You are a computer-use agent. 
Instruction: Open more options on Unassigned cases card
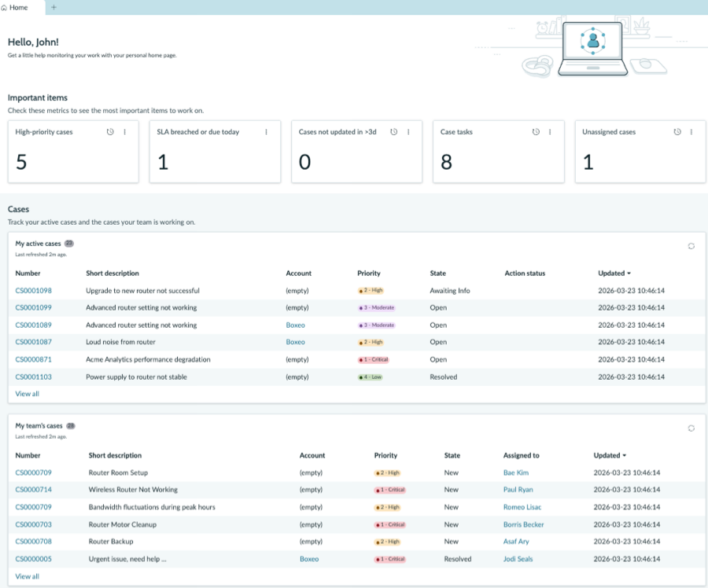(x=691, y=132)
